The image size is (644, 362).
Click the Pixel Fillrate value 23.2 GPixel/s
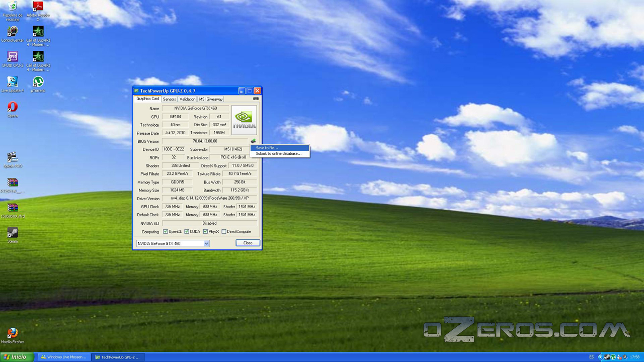[178, 173]
